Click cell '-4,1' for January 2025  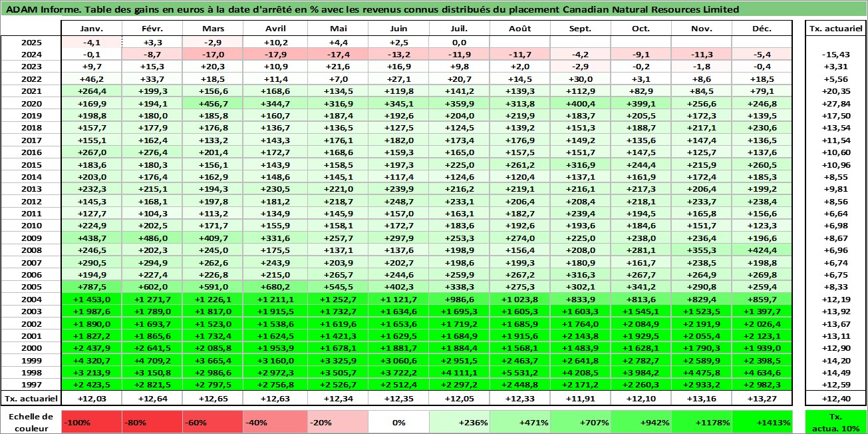pos(91,42)
